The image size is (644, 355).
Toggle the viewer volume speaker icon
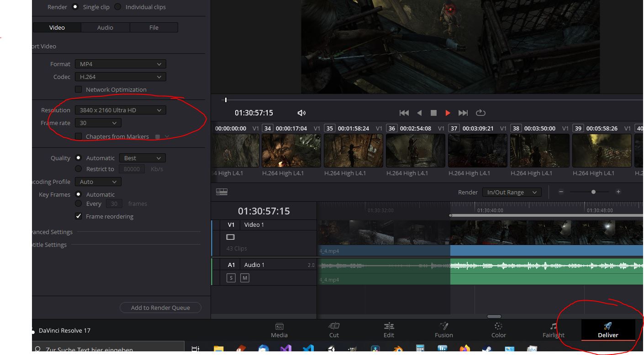[x=301, y=113]
